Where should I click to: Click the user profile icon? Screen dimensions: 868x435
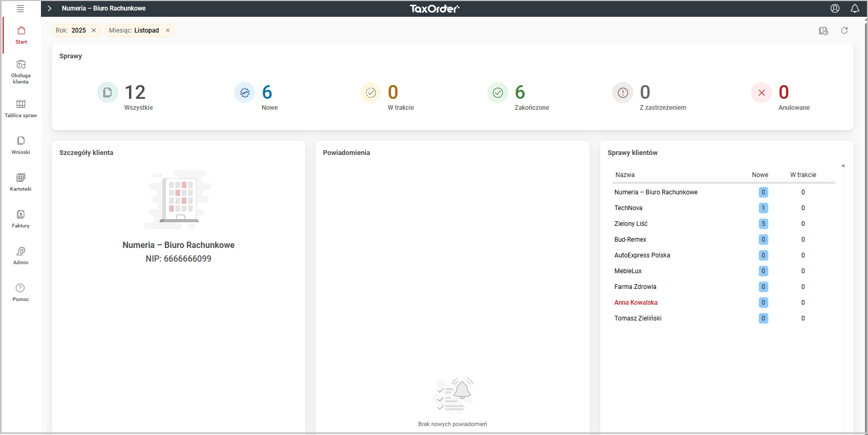click(x=835, y=8)
